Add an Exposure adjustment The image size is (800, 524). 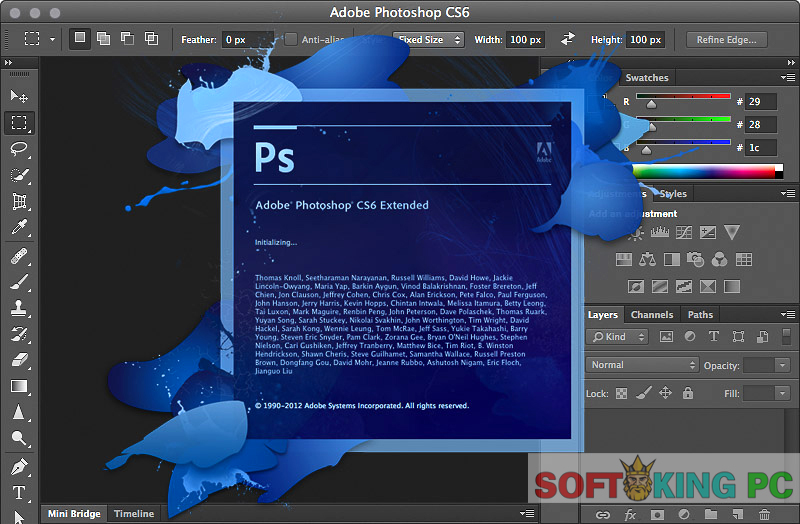708,232
